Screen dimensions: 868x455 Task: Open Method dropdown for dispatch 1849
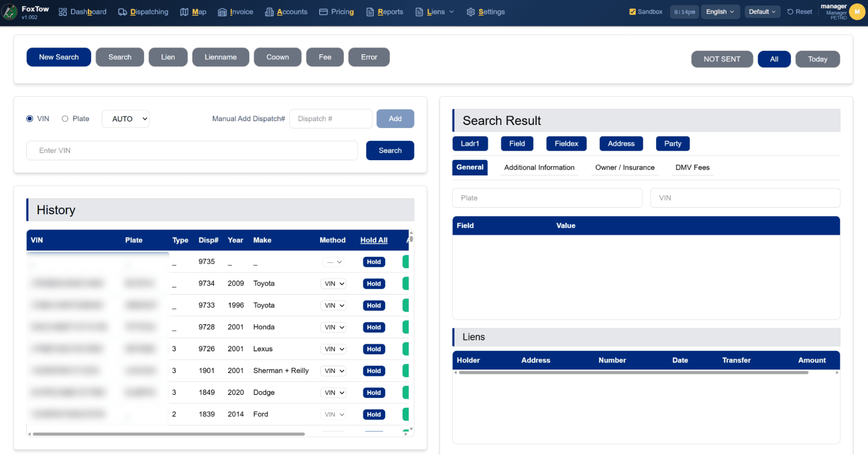pos(333,392)
